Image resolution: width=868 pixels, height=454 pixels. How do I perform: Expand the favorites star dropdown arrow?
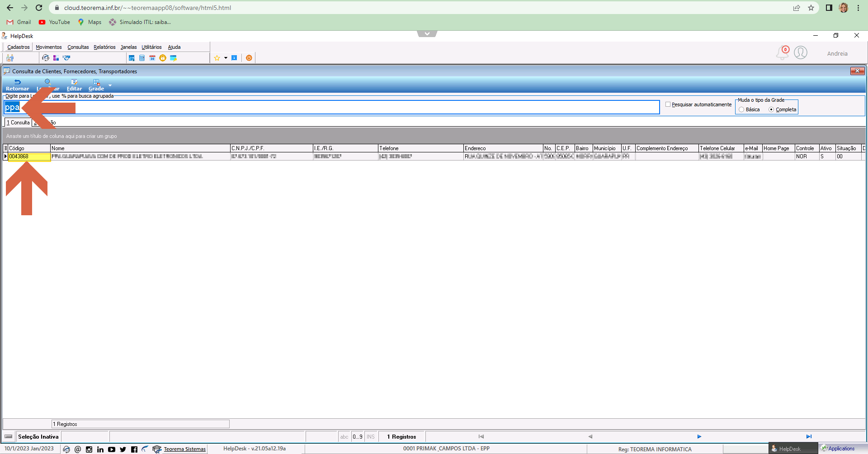point(226,58)
